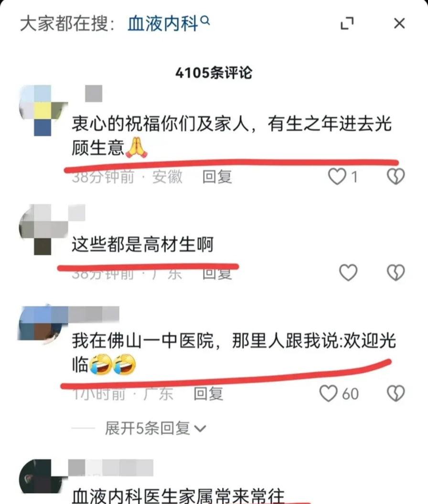This screenshot has height=504, width=428.
Task: Like the Anhui comment with 1 like
Action: pyautogui.click(x=337, y=177)
